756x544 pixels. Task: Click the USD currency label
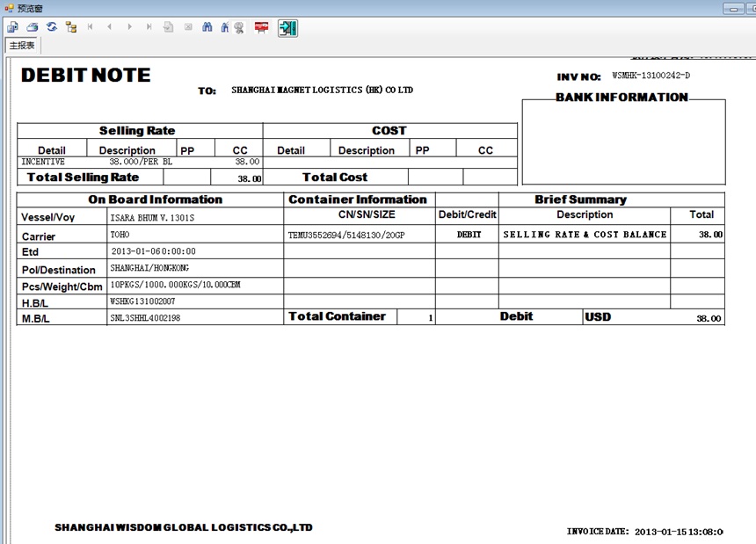click(598, 317)
